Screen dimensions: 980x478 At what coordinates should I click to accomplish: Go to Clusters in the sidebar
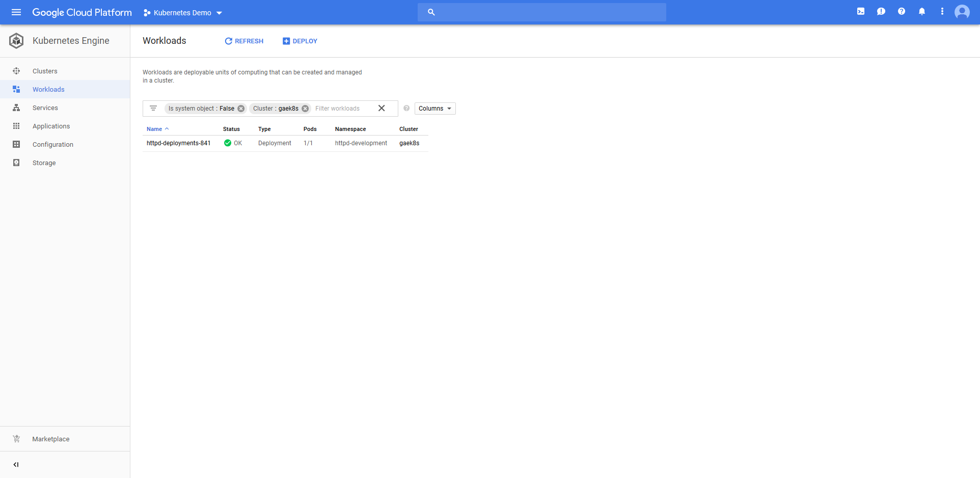[45, 71]
